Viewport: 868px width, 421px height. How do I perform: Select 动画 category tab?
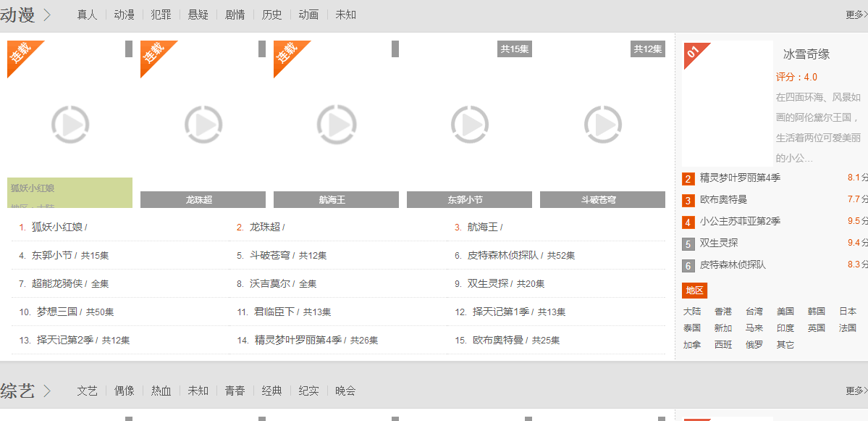click(x=308, y=15)
